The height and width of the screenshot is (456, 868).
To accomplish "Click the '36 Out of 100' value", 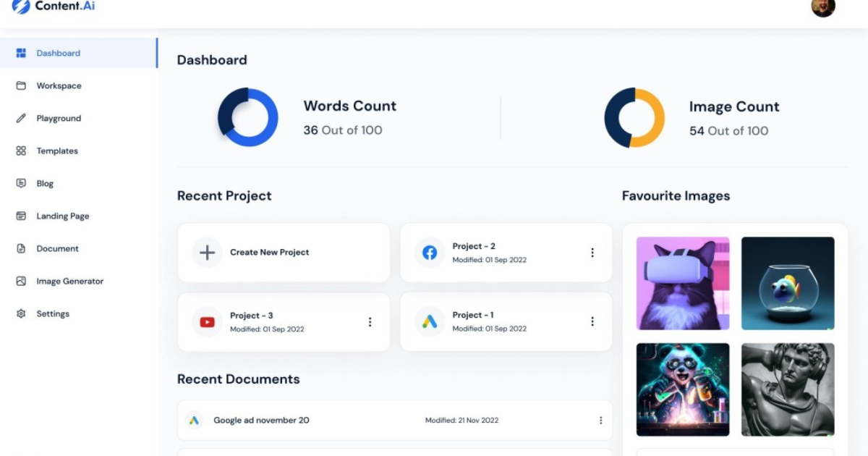I will click(x=343, y=130).
